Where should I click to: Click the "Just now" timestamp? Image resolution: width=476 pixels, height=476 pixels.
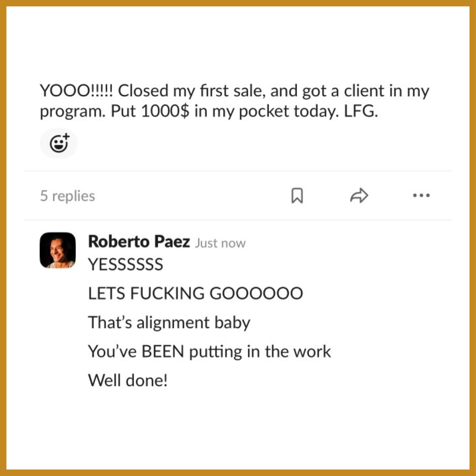coord(220,243)
